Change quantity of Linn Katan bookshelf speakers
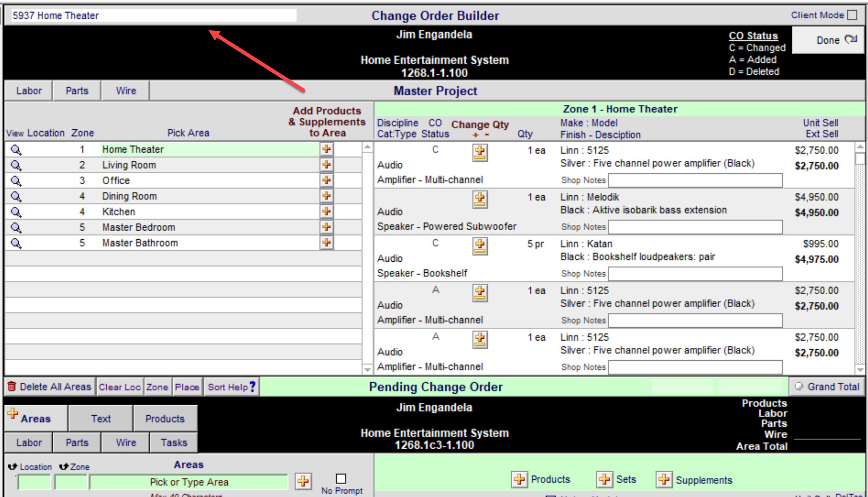Screen dimensions: 868x497 pos(480,246)
